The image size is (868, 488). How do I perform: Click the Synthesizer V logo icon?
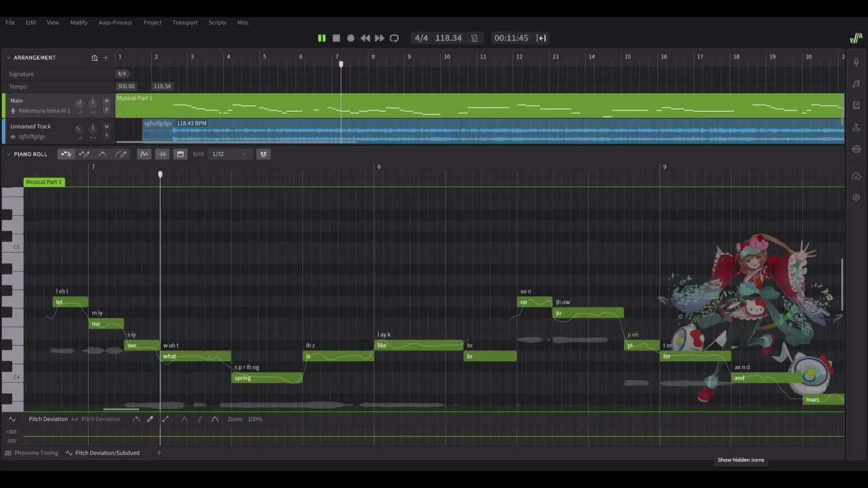point(856,38)
